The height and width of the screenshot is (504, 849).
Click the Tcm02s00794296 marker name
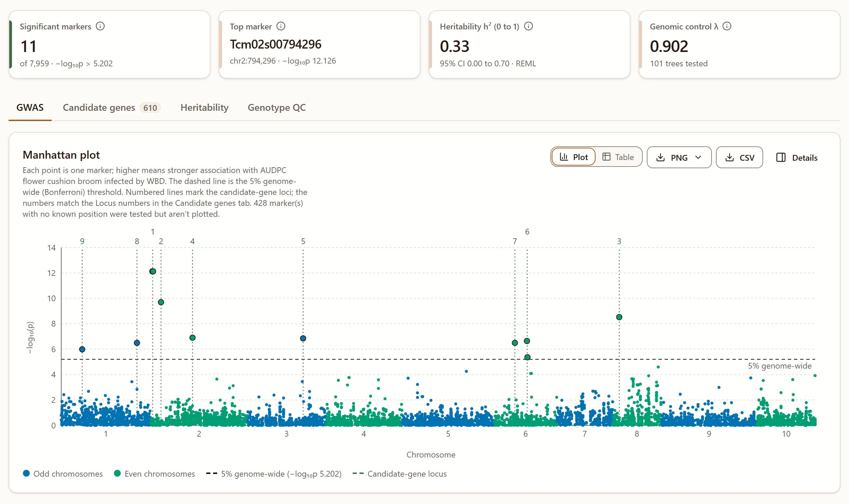pyautogui.click(x=276, y=44)
